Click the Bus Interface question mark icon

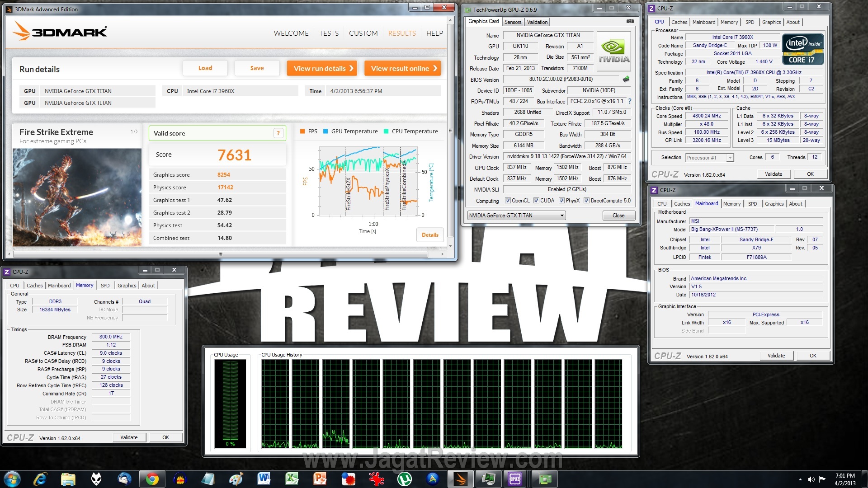point(630,101)
